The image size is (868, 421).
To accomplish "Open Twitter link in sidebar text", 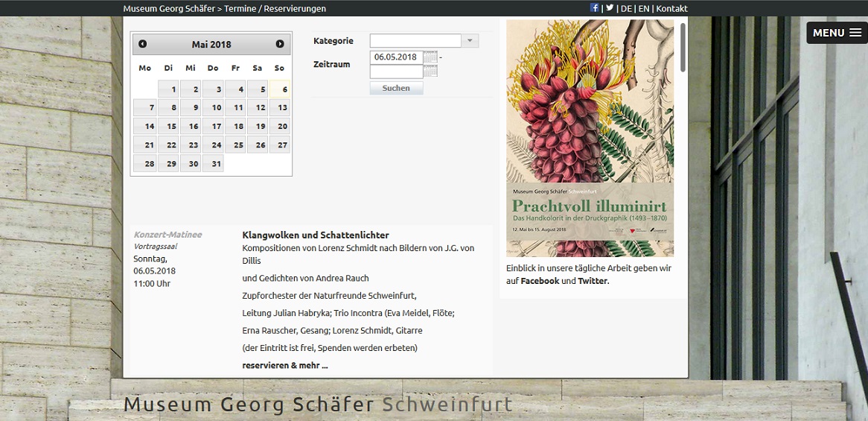I will (x=593, y=281).
